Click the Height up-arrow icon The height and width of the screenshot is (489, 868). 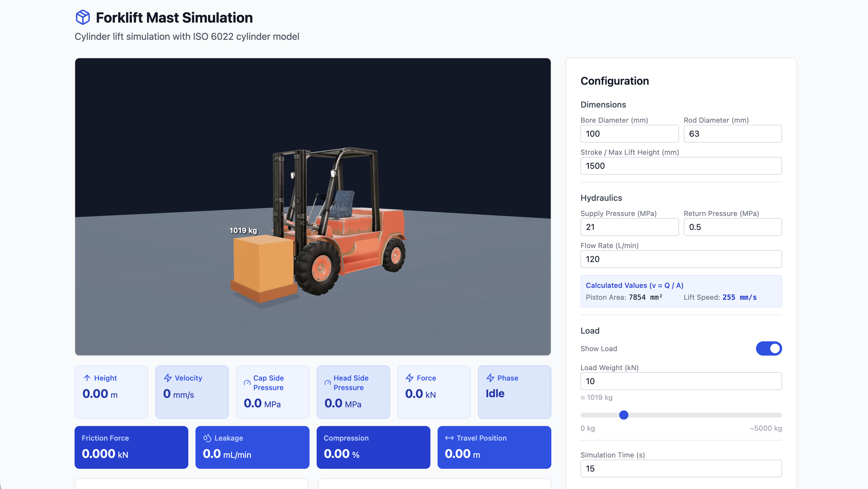pyautogui.click(x=87, y=378)
